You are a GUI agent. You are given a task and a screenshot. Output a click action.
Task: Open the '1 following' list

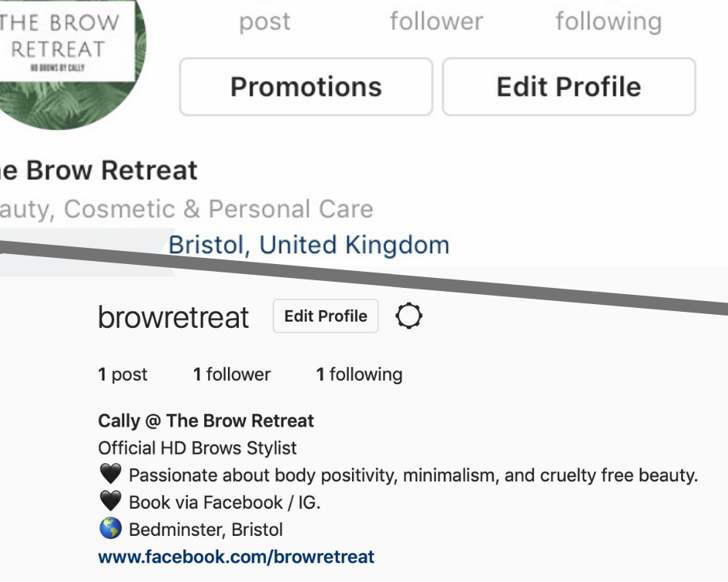click(x=359, y=374)
